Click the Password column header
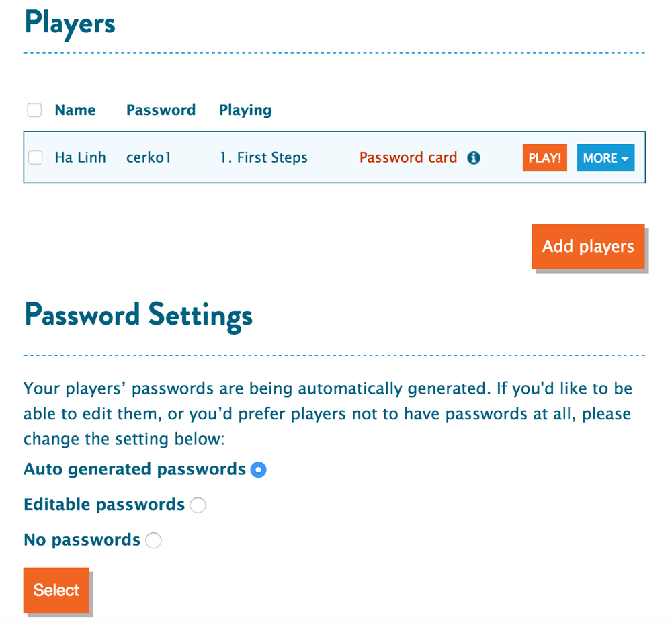The height and width of the screenshot is (627, 672). click(161, 110)
